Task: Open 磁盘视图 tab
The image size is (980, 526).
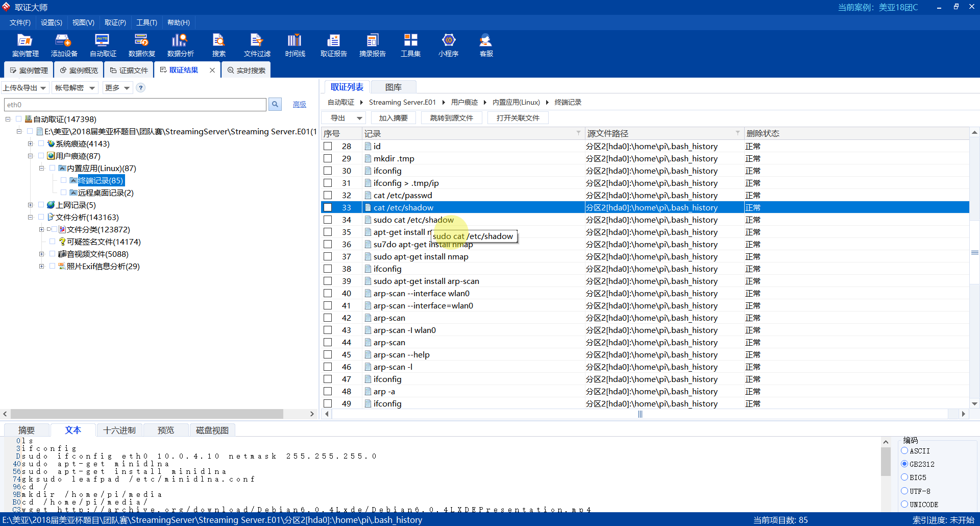Action: [x=212, y=430]
